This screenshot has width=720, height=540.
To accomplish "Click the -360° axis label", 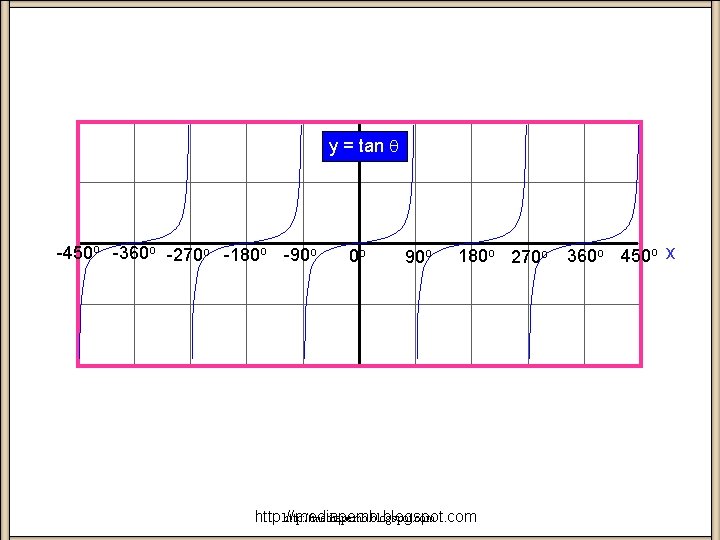I will pyautogui.click(x=134, y=253).
